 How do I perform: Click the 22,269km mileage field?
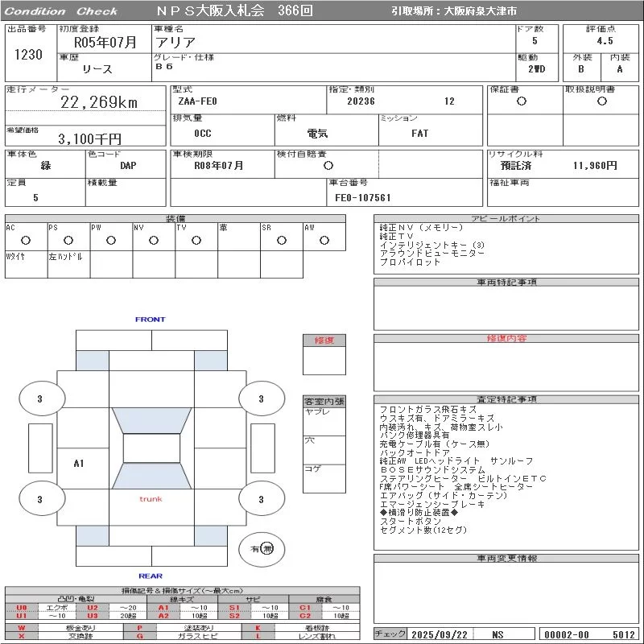[100, 102]
